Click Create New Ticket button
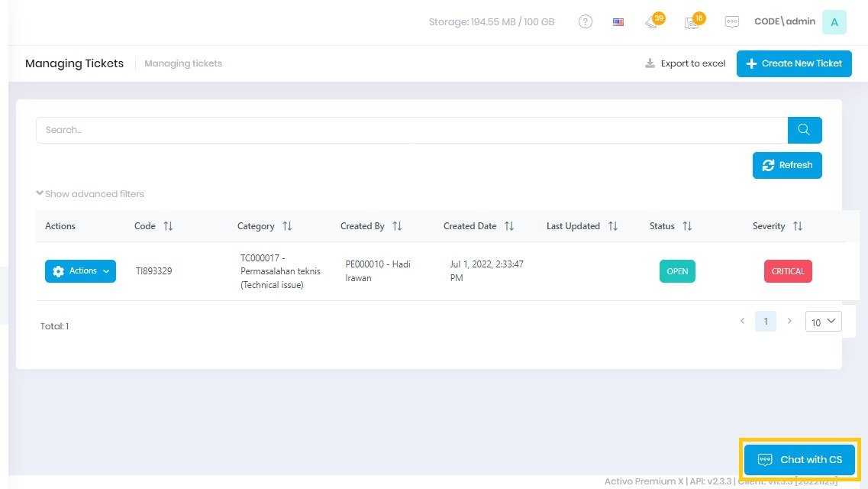This screenshot has width=868, height=489. [794, 63]
